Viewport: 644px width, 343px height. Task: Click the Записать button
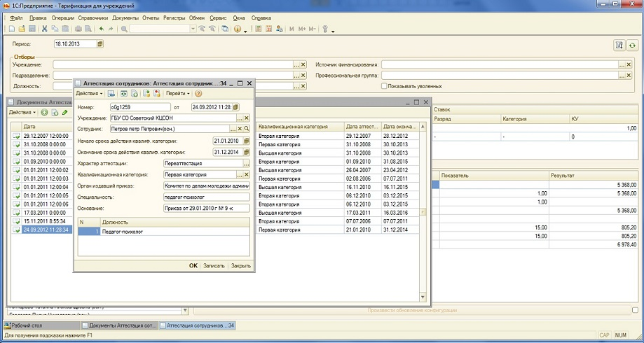click(x=213, y=266)
